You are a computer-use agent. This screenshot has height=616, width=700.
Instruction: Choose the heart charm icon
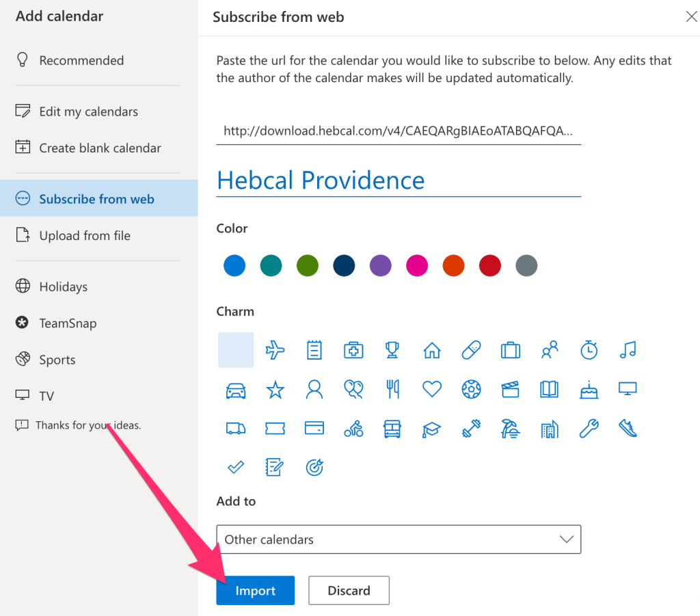[x=431, y=390]
